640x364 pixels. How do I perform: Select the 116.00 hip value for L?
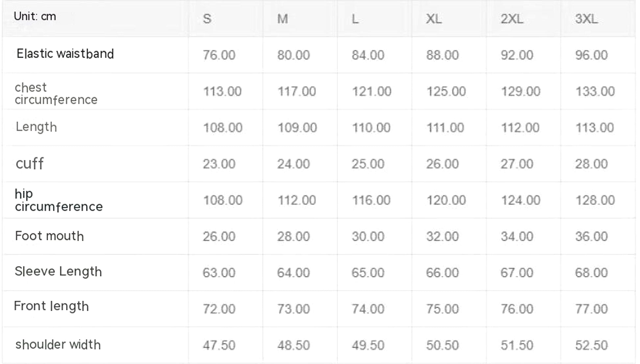tap(371, 200)
